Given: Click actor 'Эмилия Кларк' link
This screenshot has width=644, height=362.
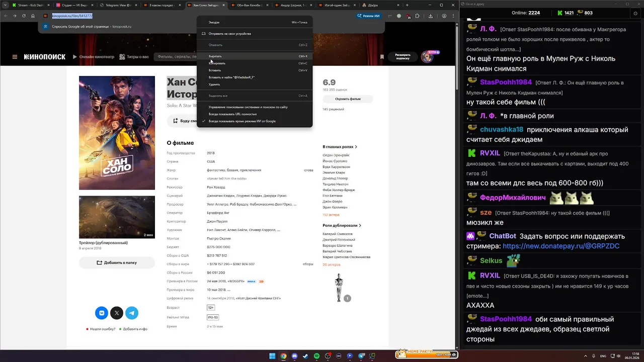Looking at the screenshot, I should (334, 172).
